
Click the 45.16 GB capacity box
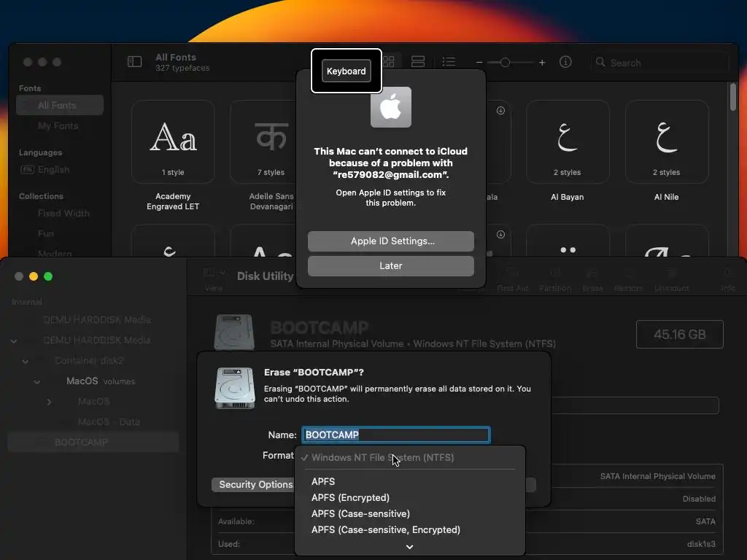[680, 334]
